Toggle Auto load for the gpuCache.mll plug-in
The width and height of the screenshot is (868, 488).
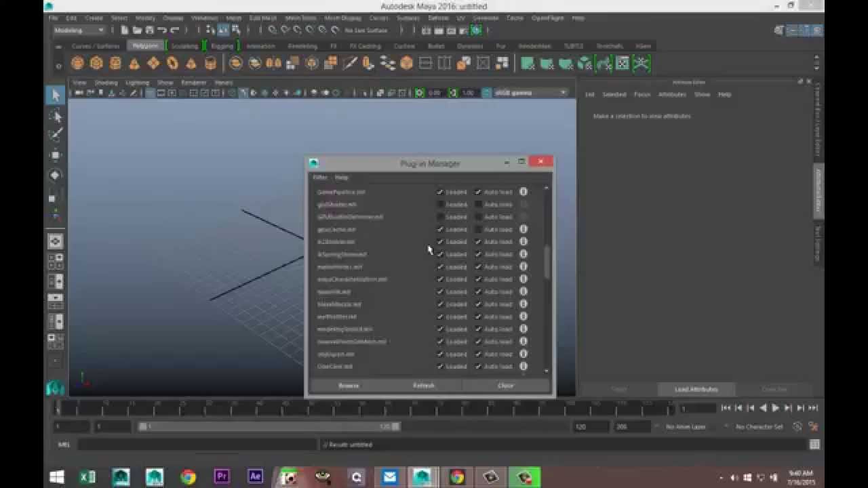pyautogui.click(x=478, y=229)
